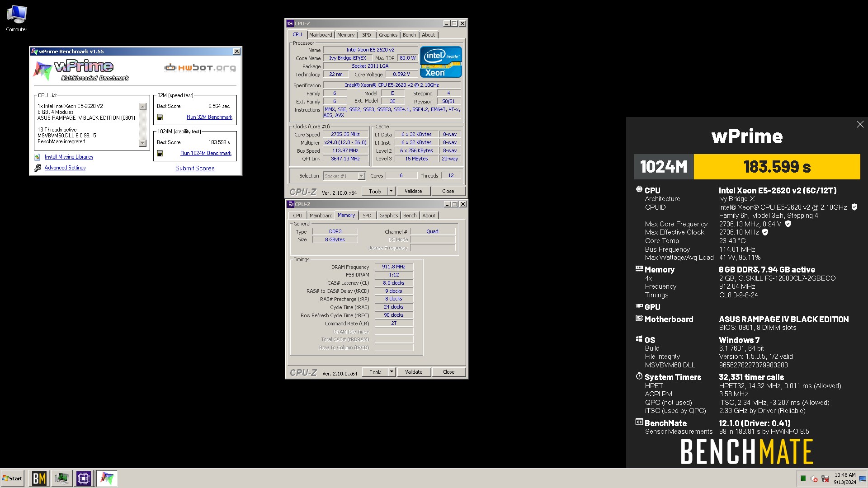
Task: Switch to wPrime via its taskbar icon
Action: [x=107, y=479]
